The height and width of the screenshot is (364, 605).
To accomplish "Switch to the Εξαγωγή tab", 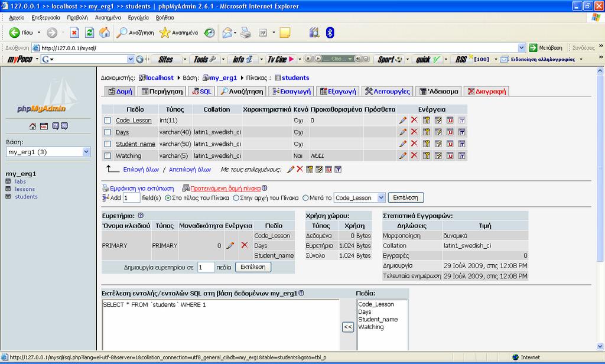I will pos(338,92).
